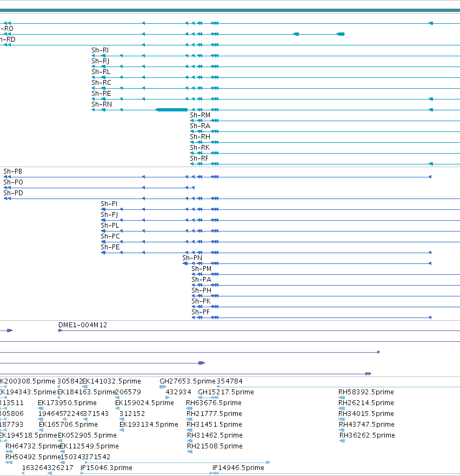This screenshot has height=476, width=460.
Task: Click the RH43747.5prime EST label
Action: (366, 425)
